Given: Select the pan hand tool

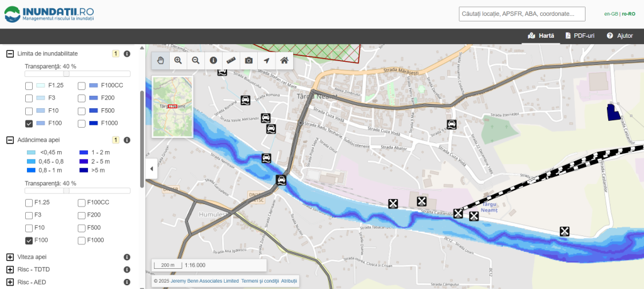Looking at the screenshot, I should click(160, 60).
